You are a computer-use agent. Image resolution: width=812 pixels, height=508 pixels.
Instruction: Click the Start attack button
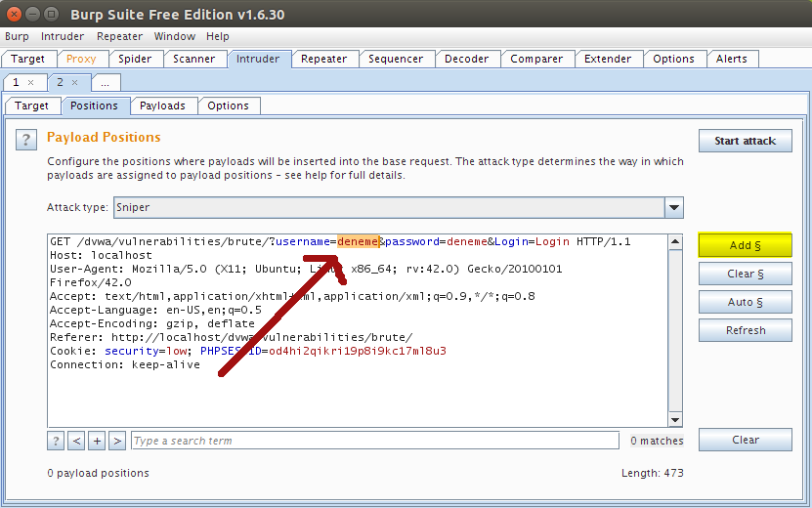(x=746, y=141)
